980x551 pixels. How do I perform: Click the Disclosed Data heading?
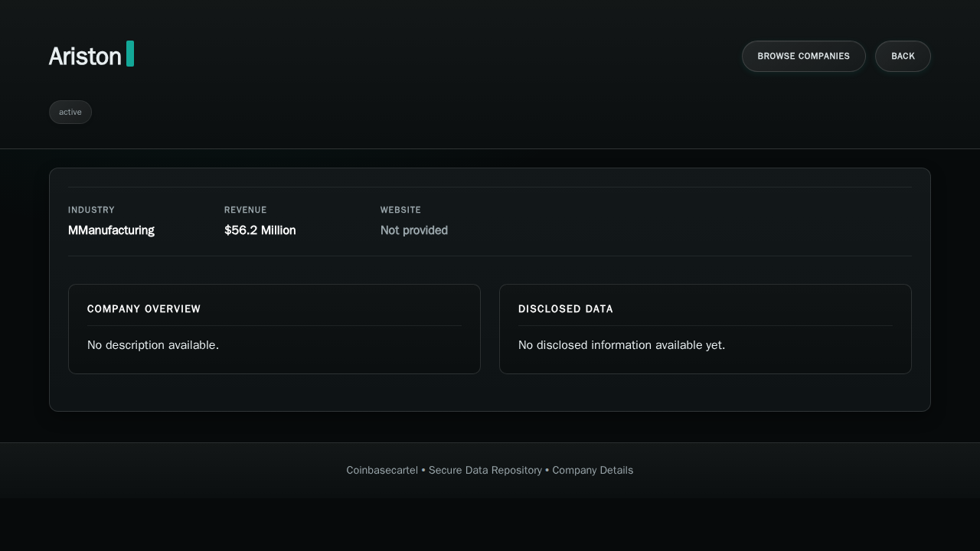pyautogui.click(x=565, y=309)
